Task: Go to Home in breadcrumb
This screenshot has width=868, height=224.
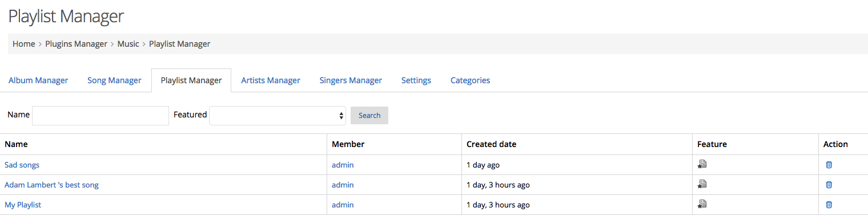Action: [24, 44]
